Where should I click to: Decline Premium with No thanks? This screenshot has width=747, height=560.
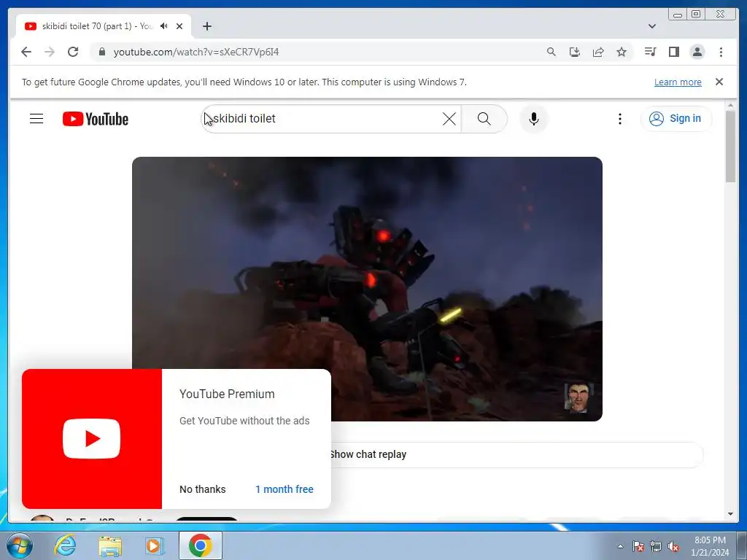(x=203, y=489)
